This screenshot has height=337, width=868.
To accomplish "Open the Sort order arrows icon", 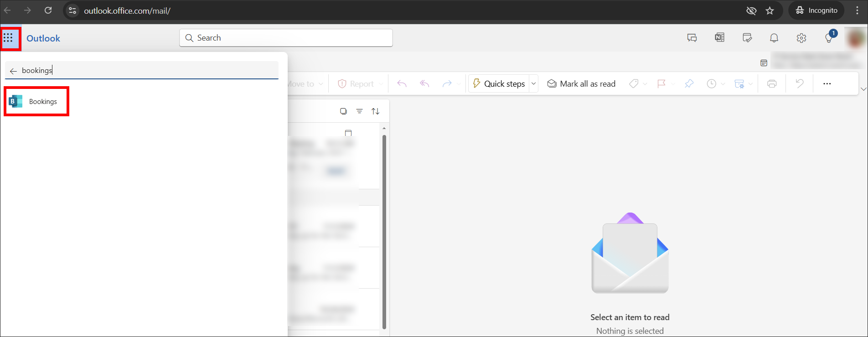I will click(376, 111).
